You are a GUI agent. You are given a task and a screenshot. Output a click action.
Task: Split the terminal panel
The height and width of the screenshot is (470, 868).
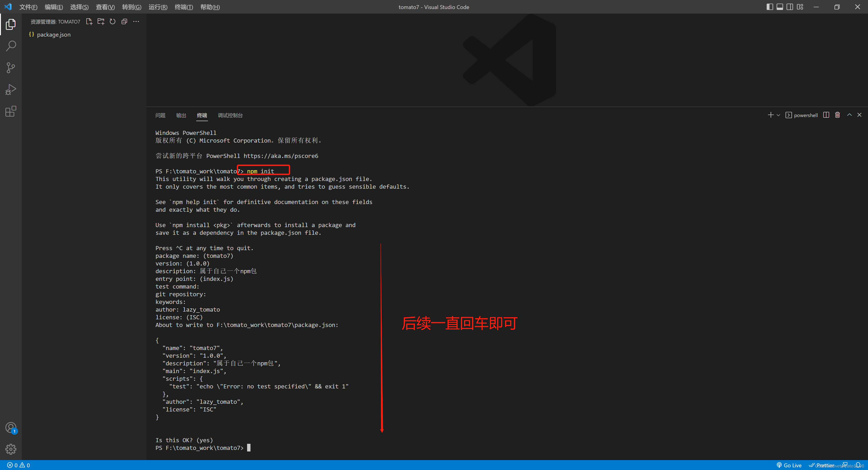(x=826, y=115)
